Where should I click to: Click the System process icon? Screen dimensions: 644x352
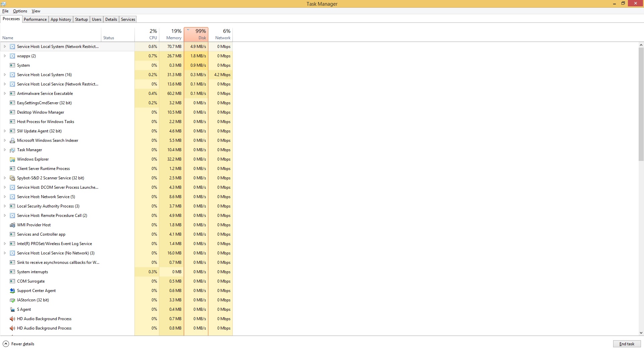(12, 65)
